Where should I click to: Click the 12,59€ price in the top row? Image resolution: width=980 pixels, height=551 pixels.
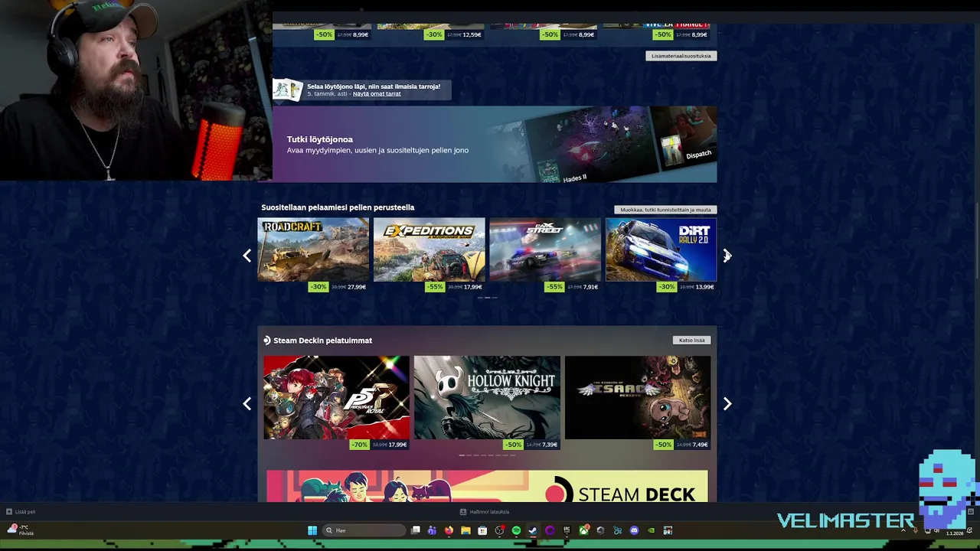[472, 34]
